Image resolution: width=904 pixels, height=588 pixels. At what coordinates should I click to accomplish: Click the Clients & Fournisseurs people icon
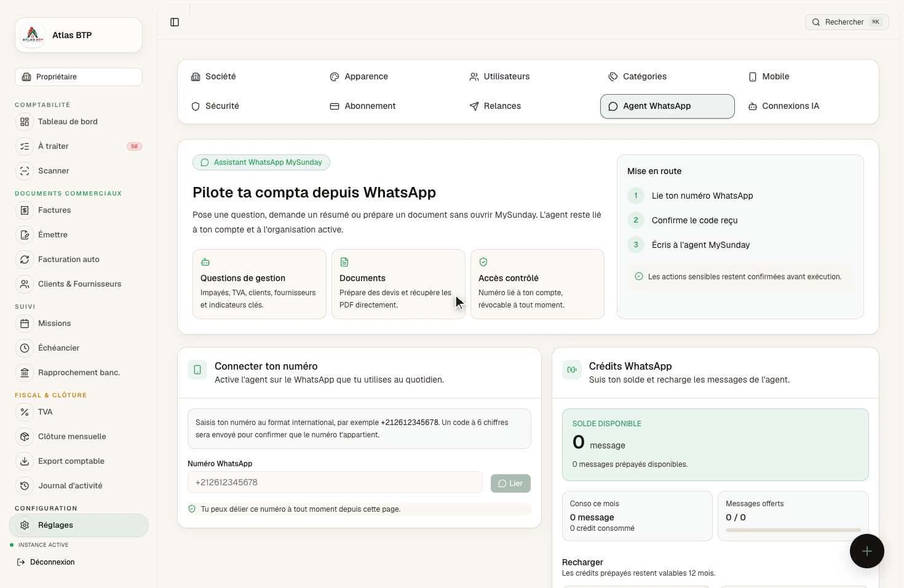click(x=25, y=284)
